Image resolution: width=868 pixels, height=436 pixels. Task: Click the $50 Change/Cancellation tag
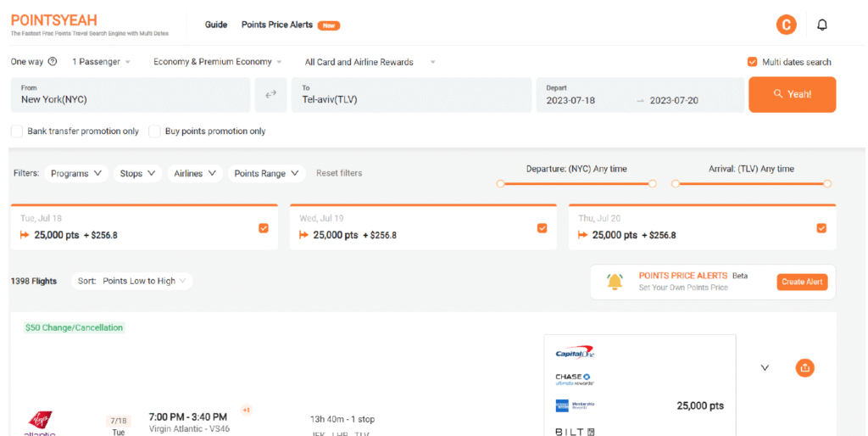(75, 327)
